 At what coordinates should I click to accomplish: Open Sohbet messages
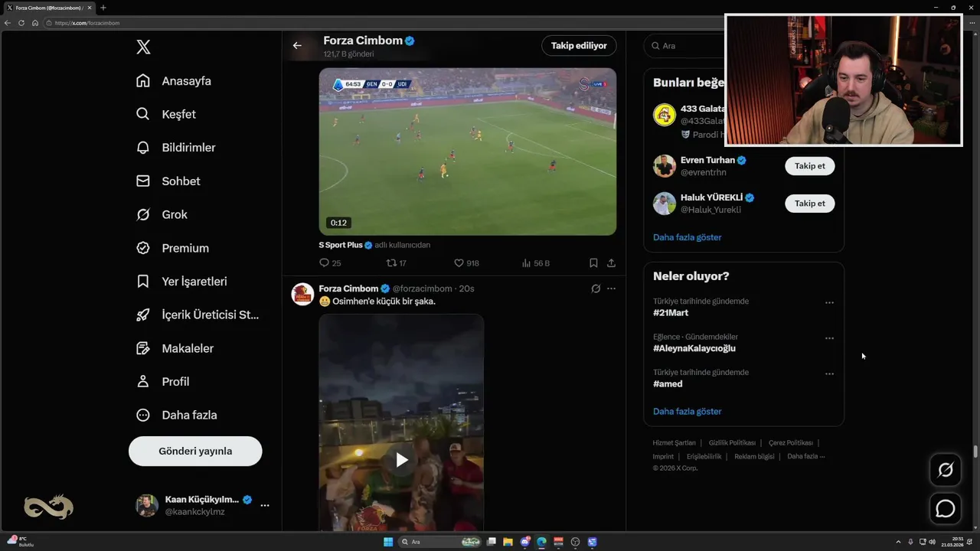coord(168,181)
